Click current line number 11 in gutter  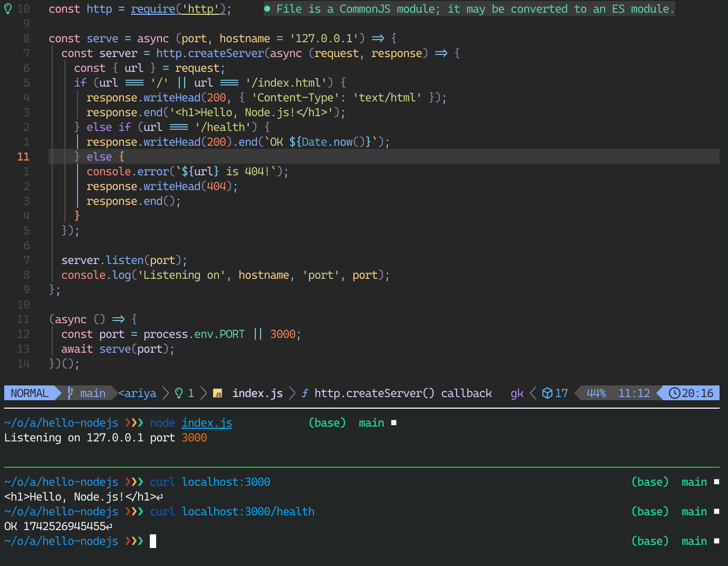[x=23, y=157]
